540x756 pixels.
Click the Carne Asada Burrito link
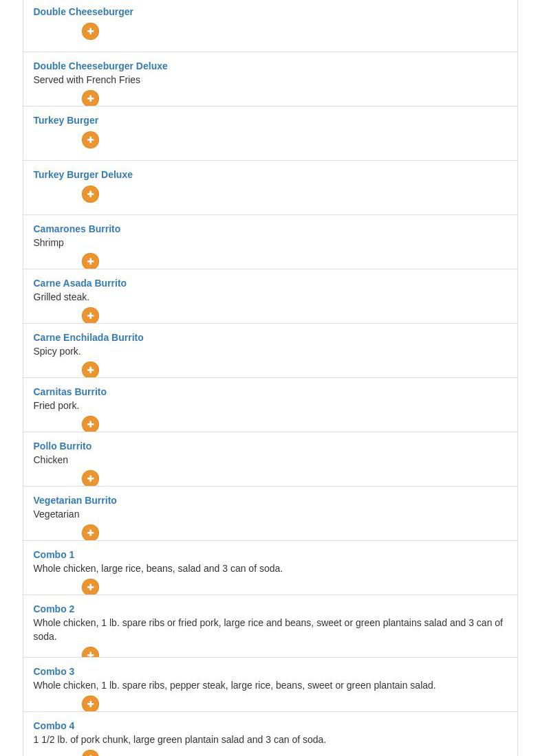pos(80,283)
